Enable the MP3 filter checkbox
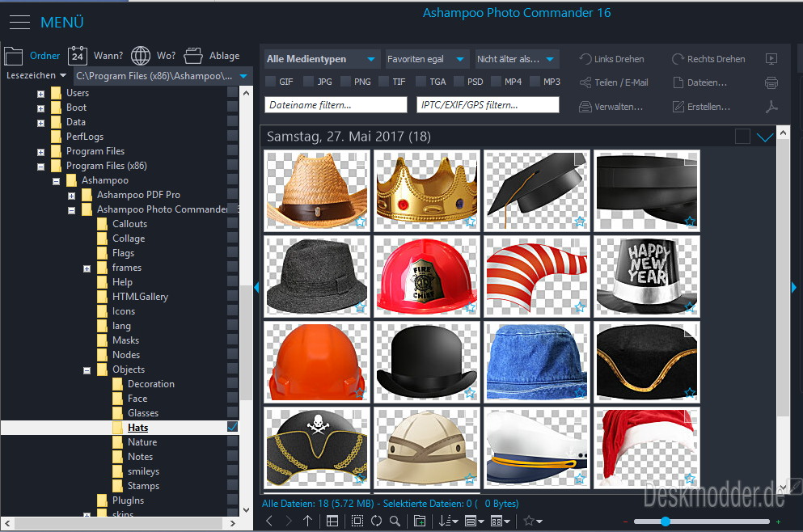Viewport: 803px width, 532px height. click(x=535, y=82)
